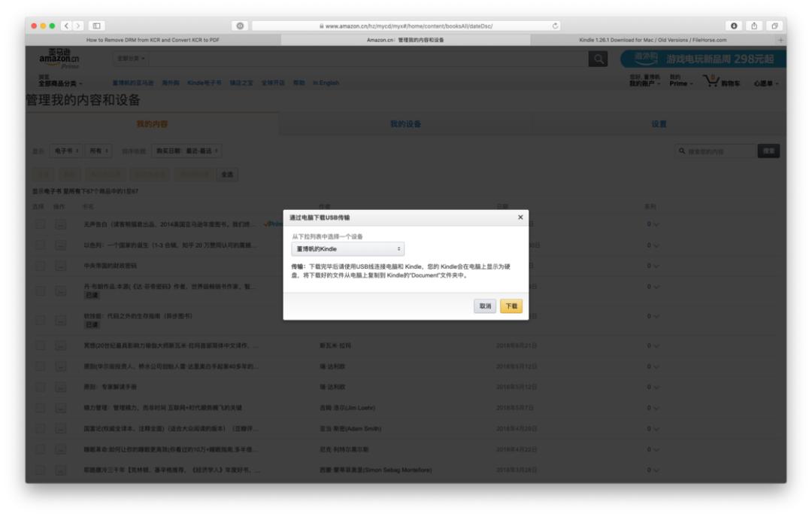Screen dimensions: 812x517
Task: Focus the content search field 搜索您的内容
Action: click(716, 151)
